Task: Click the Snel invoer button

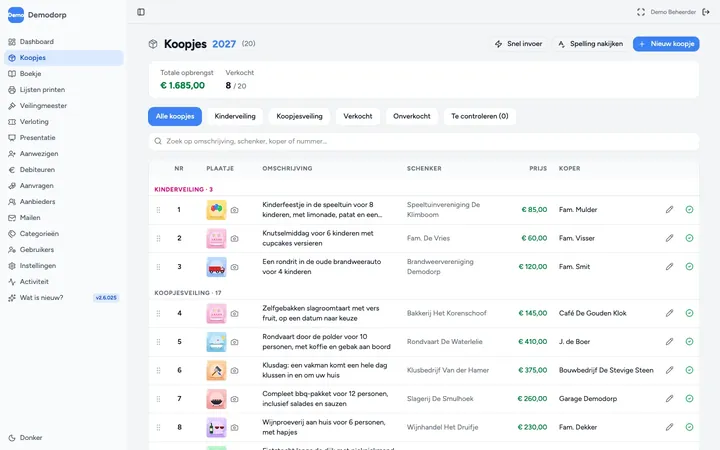Action: [518, 44]
